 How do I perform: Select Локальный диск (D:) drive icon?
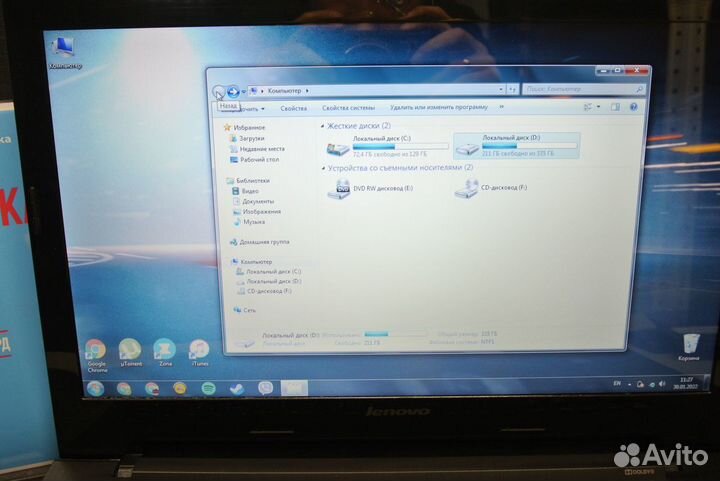coord(467,148)
